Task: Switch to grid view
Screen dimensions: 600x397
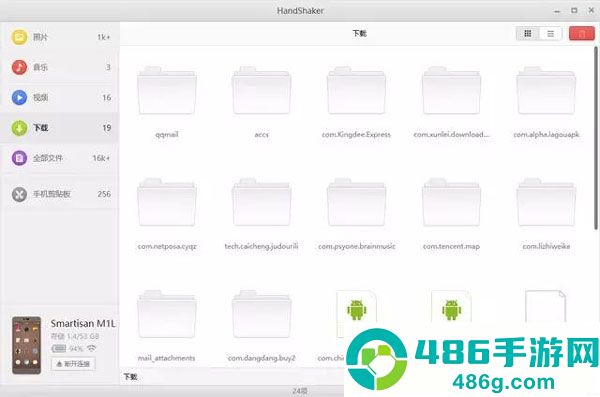Action: (x=528, y=34)
